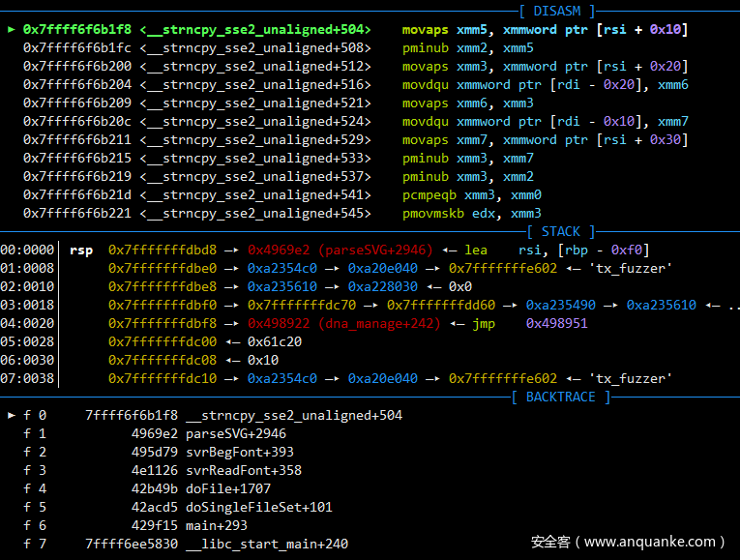This screenshot has width=740, height=560.
Task: Select backtrace frame svrBegFont+393
Action: [240, 452]
